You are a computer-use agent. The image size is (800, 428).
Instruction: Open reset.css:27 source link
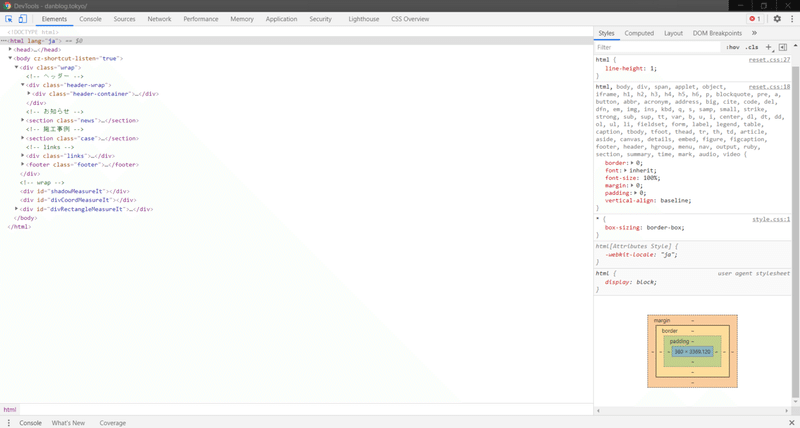(x=769, y=60)
